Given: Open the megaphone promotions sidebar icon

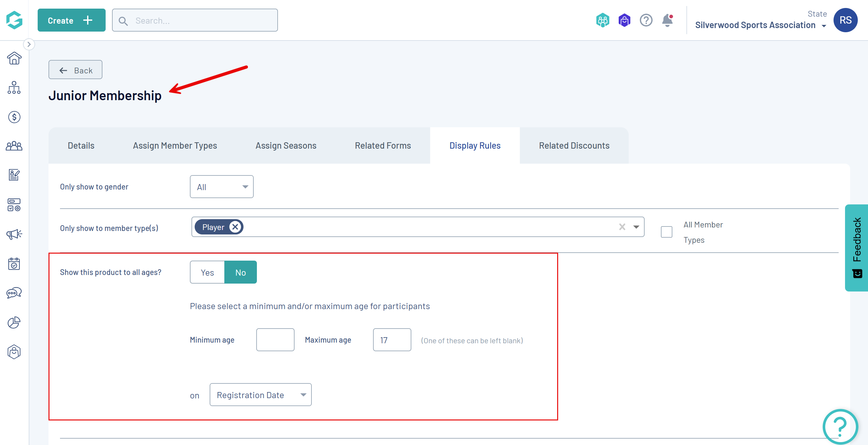Looking at the screenshot, I should [14, 234].
